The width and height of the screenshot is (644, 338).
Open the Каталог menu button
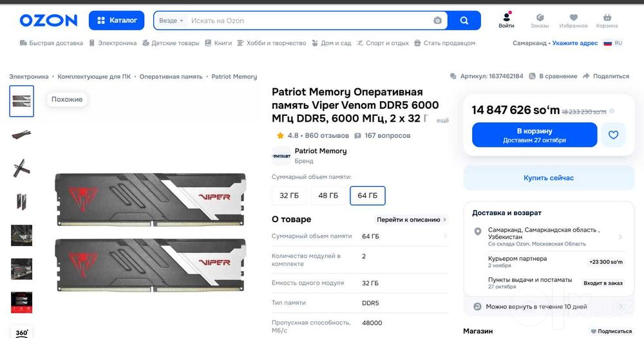point(117,20)
